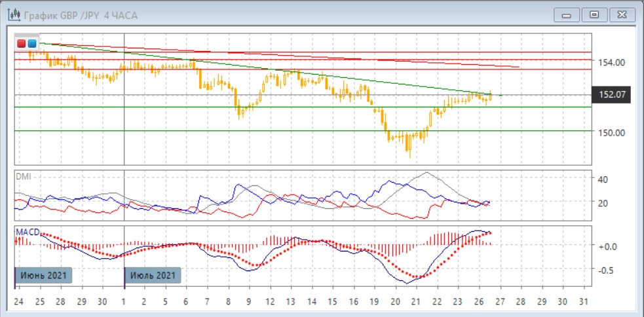Minimize the GBP/JPY chart window
This screenshot has width=644, height=317.
pyautogui.click(x=567, y=14)
